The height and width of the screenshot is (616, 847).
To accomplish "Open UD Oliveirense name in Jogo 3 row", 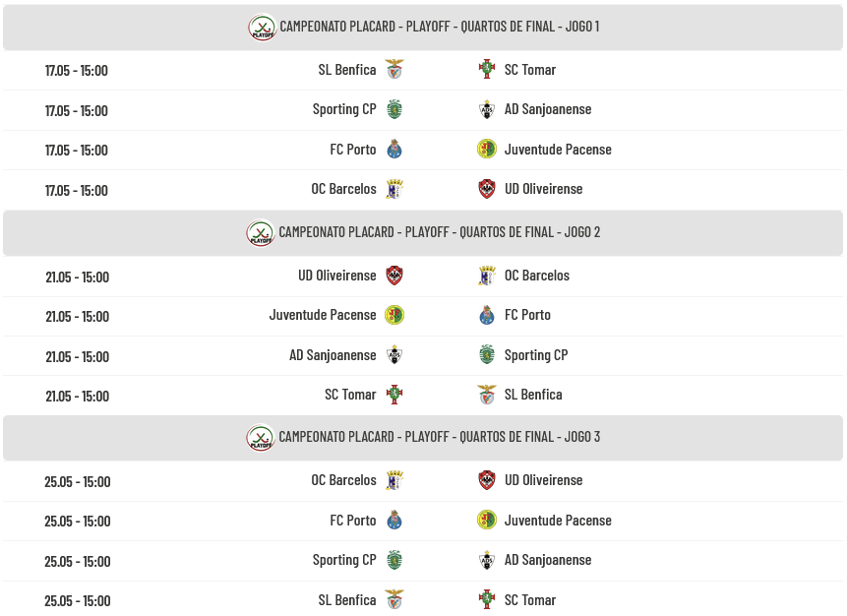I will point(543,480).
